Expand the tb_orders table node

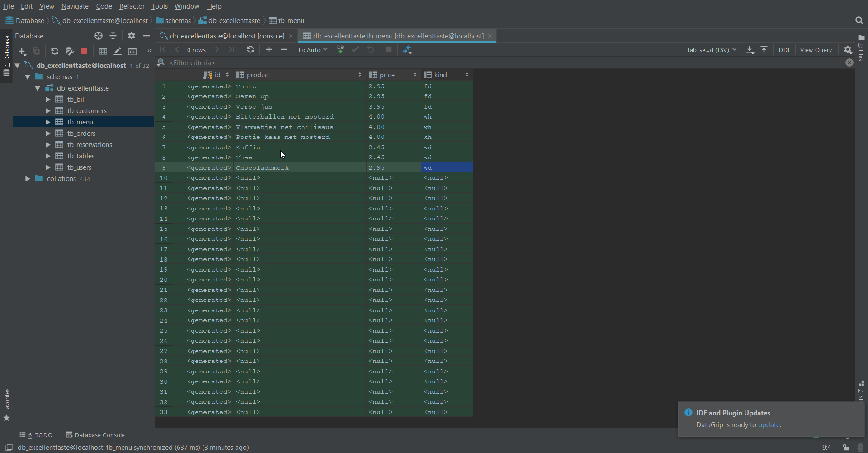[48, 134]
